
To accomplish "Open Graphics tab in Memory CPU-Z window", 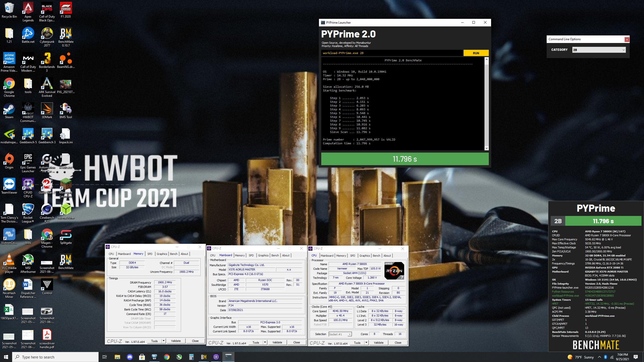I will tap(162, 254).
